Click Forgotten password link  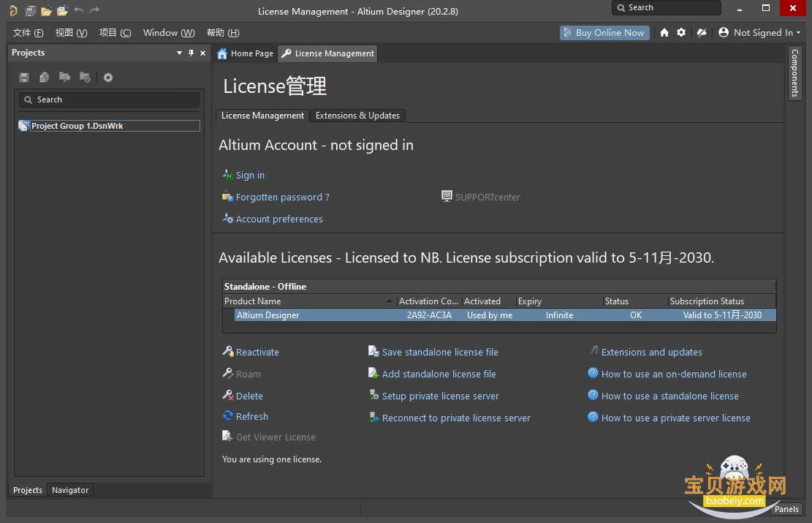283,197
